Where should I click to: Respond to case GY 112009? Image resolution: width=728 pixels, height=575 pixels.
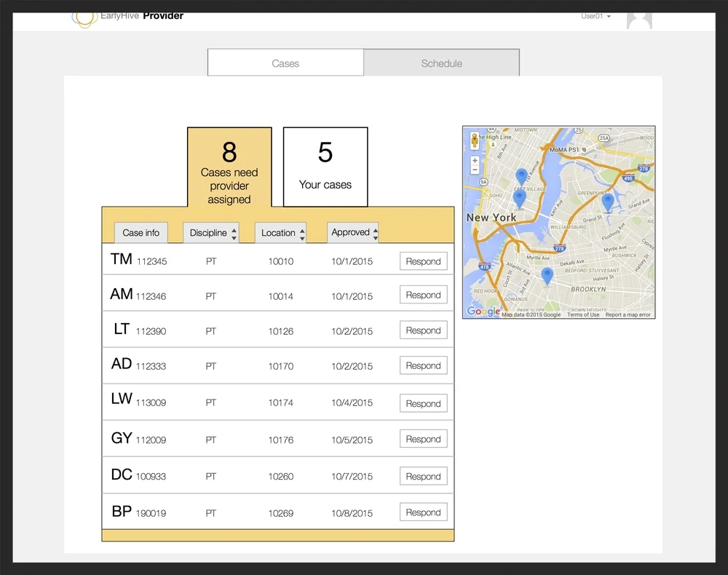pyautogui.click(x=424, y=439)
